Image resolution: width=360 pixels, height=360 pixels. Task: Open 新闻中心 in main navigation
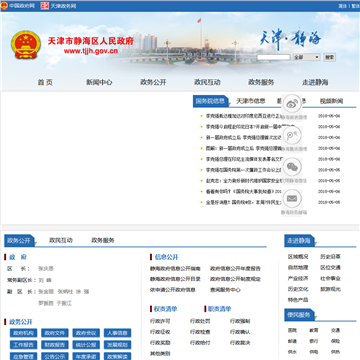coord(99,82)
